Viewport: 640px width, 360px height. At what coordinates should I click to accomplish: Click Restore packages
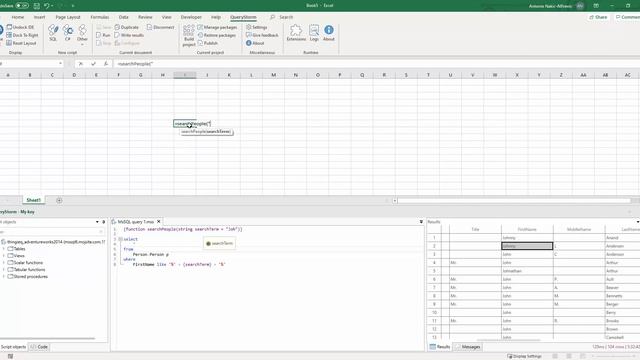point(217,35)
